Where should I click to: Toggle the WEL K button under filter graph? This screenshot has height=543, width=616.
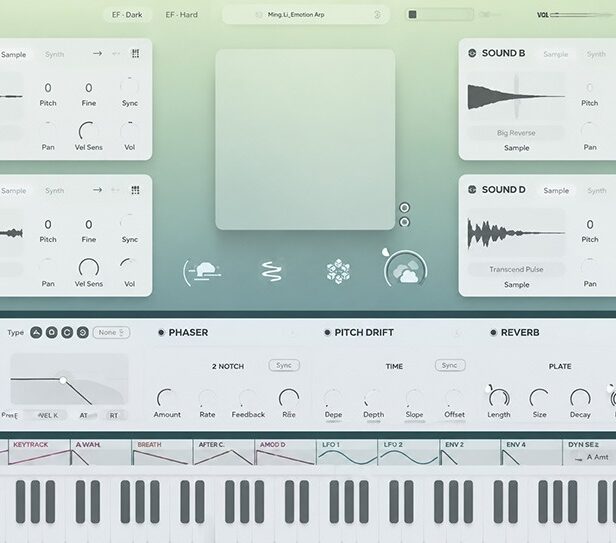tap(47, 415)
